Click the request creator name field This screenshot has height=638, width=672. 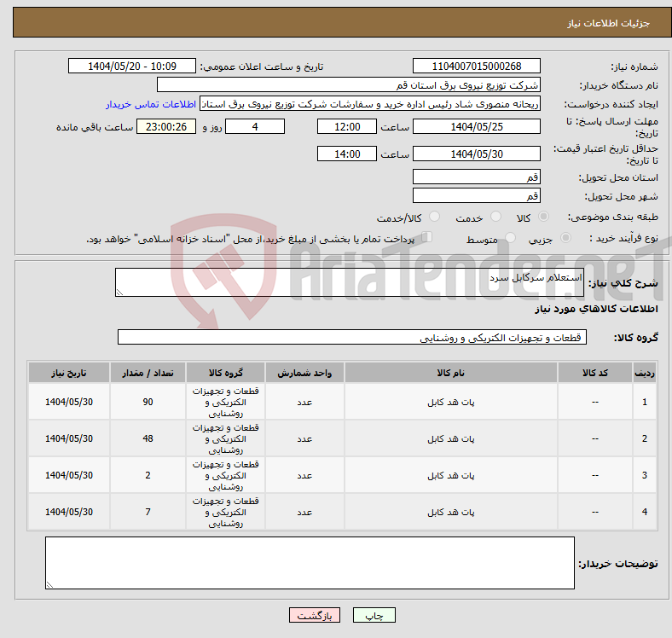click(x=370, y=104)
